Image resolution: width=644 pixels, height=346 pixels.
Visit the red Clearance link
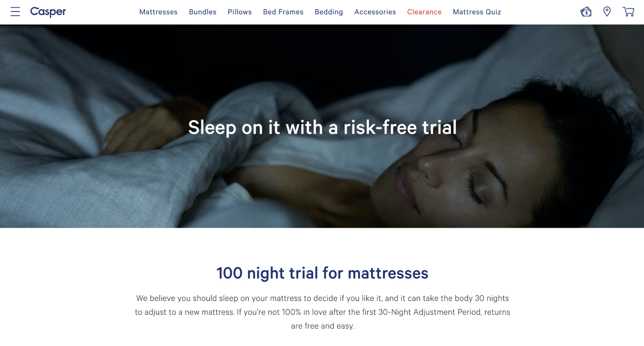click(x=424, y=12)
